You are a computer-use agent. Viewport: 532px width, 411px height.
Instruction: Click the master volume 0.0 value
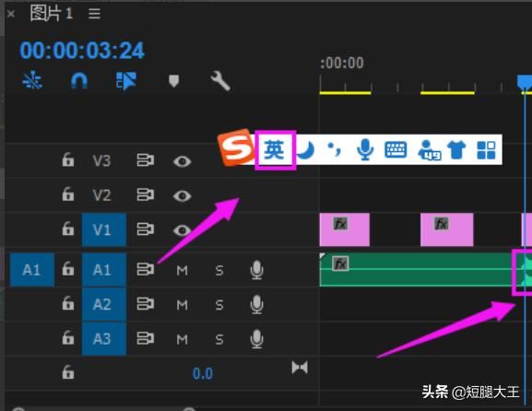[x=203, y=374]
